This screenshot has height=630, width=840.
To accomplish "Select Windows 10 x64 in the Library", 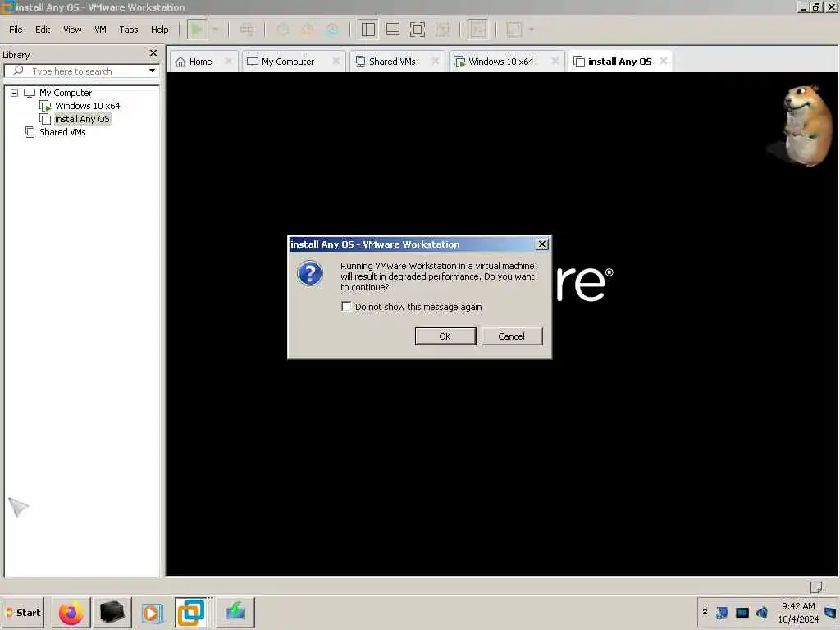I will [87, 106].
